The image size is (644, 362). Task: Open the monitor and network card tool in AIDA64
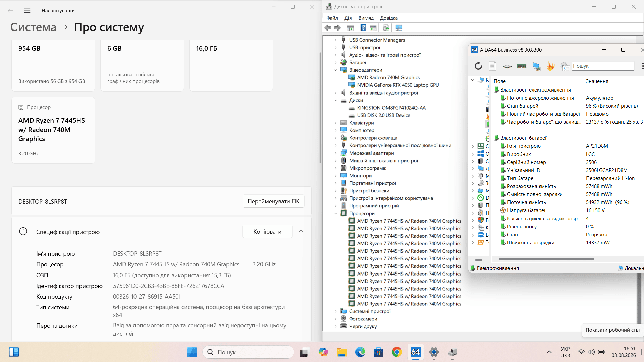pyautogui.click(x=536, y=66)
